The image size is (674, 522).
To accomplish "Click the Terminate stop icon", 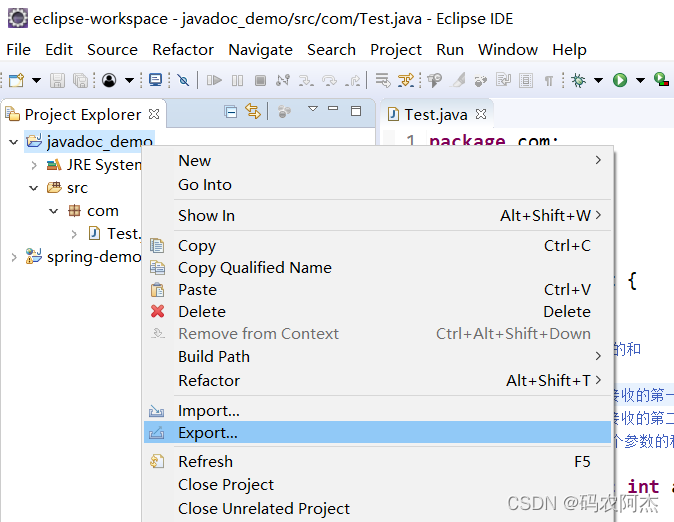I will (x=260, y=80).
